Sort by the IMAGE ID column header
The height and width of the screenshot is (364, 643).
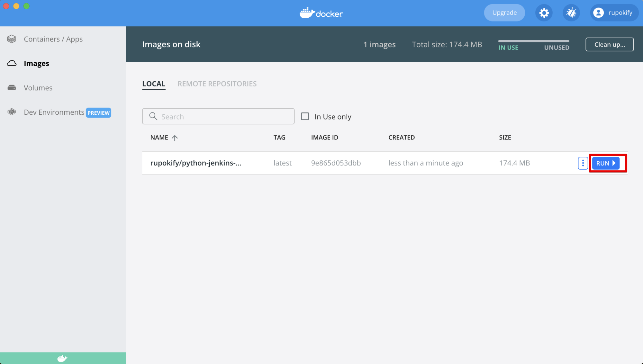tap(324, 138)
